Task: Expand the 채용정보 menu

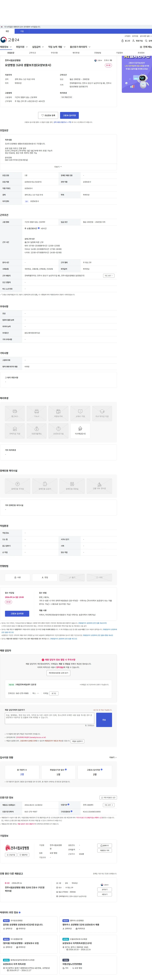Action: click(x=6, y=47)
